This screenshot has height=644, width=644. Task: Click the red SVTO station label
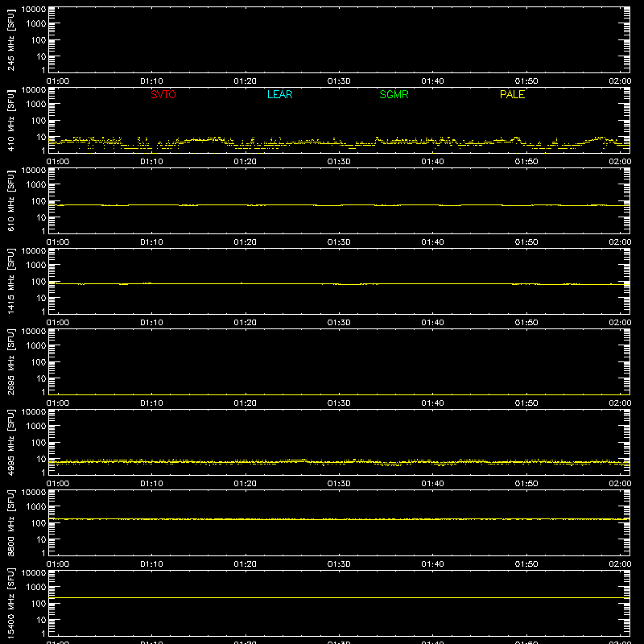(x=163, y=94)
